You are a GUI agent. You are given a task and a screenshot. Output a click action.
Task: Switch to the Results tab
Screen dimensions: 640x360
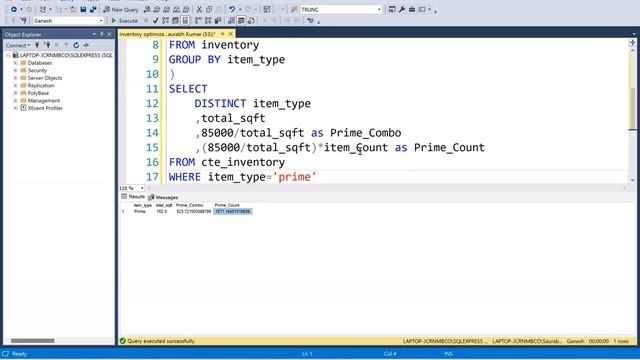133,197
